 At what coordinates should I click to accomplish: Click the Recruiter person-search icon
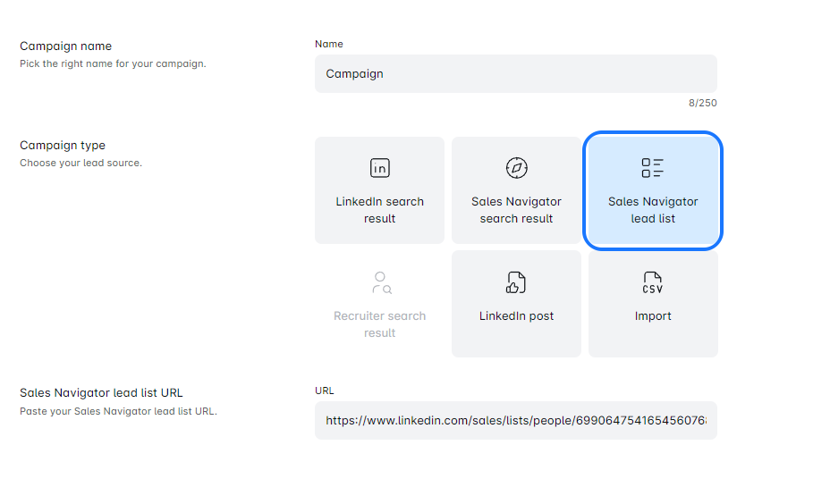pyautogui.click(x=381, y=283)
